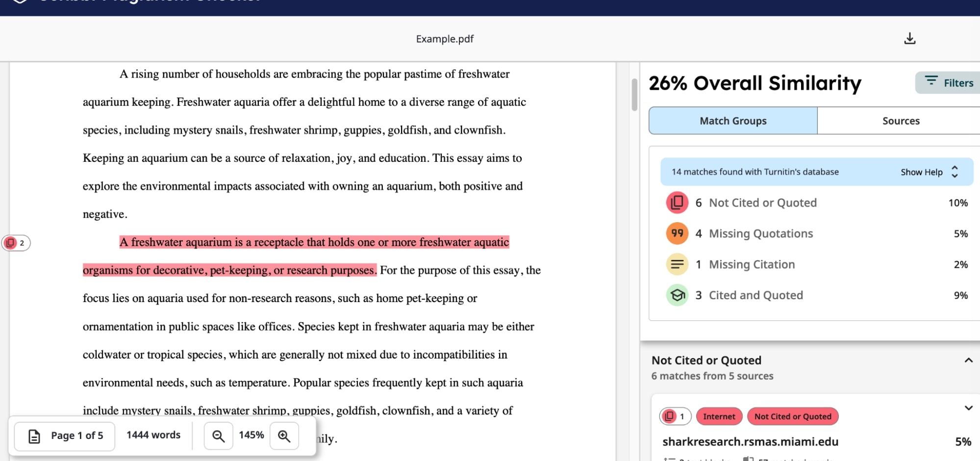Select the Match Groups tab
This screenshot has width=980, height=461.
point(733,121)
